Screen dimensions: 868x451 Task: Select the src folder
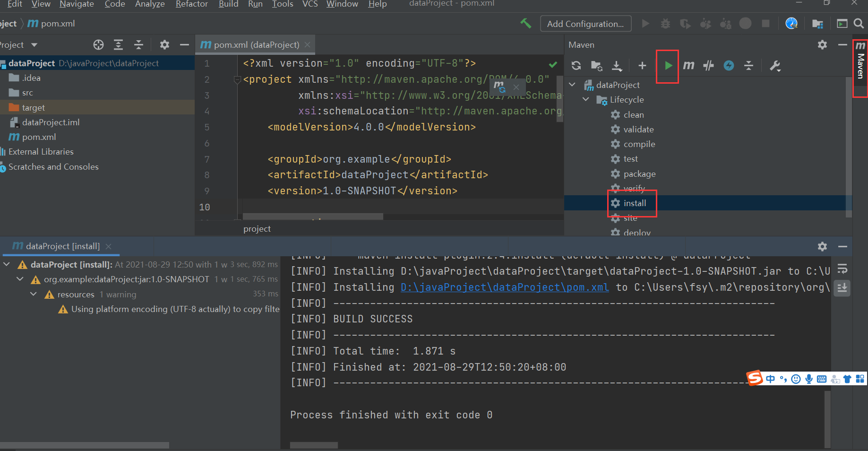[27, 93]
